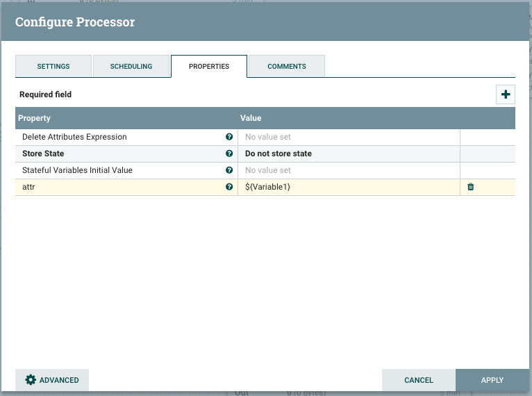Edit Stateful Variables Initial Value field
This screenshot has width=532, height=396.
[348, 170]
